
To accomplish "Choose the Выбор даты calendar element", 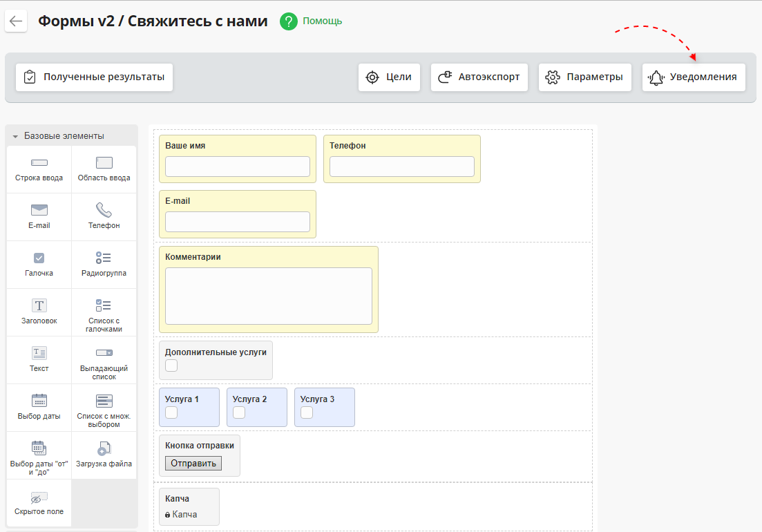I will click(39, 401).
